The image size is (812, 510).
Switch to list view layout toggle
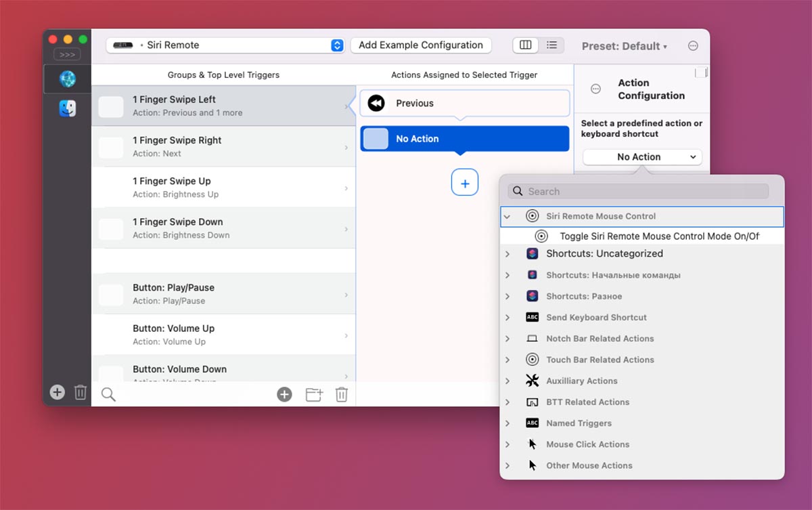[551, 45]
